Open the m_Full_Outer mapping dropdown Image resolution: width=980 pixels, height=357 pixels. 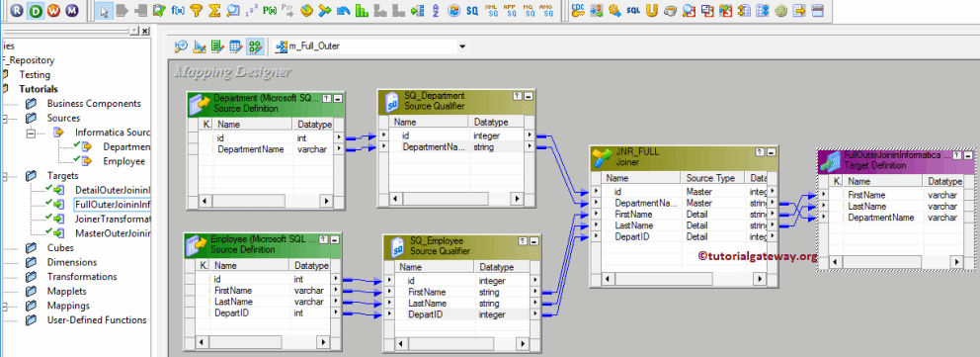pos(462,46)
